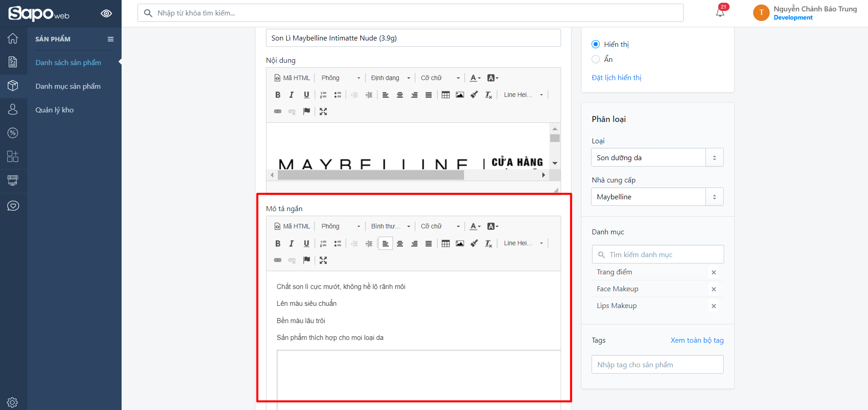868x410 pixels.
Task: Maximize the Mô tả ngắn editor to fullscreen
Action: [323, 260]
